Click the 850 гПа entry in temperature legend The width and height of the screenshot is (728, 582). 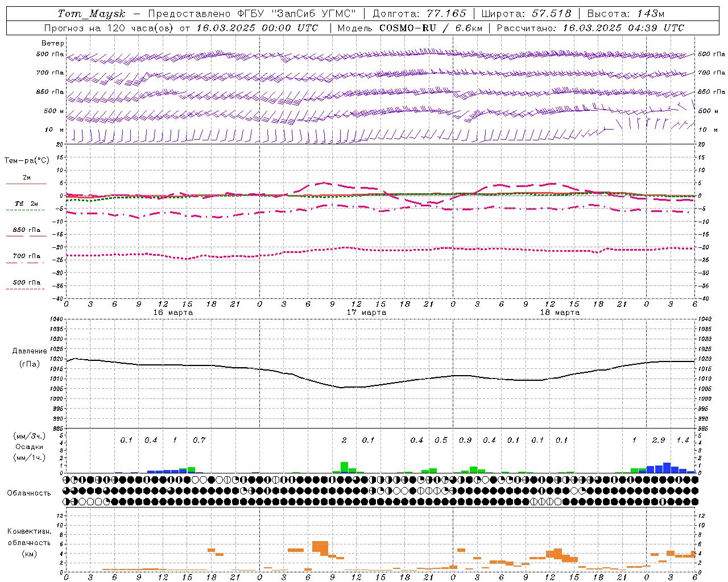pos(26,230)
